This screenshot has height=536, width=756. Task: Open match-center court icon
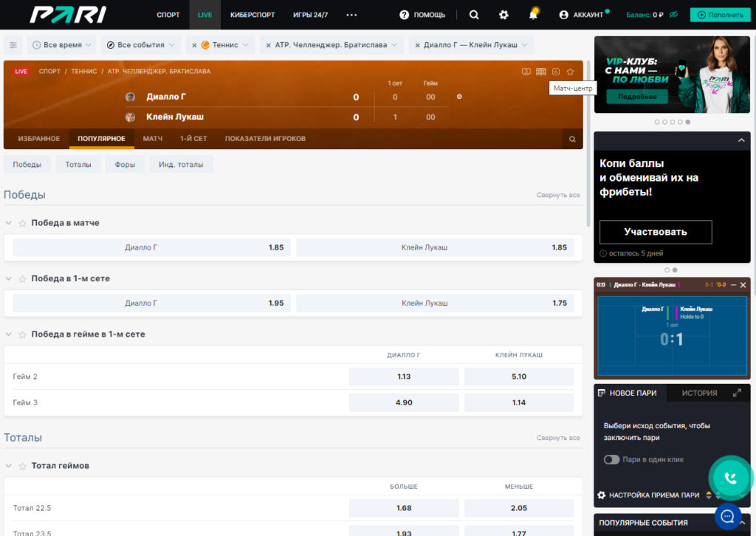541,72
